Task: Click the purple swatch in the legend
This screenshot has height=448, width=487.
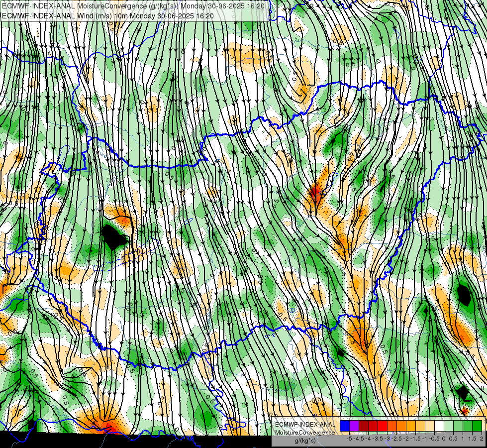Action: [354, 426]
